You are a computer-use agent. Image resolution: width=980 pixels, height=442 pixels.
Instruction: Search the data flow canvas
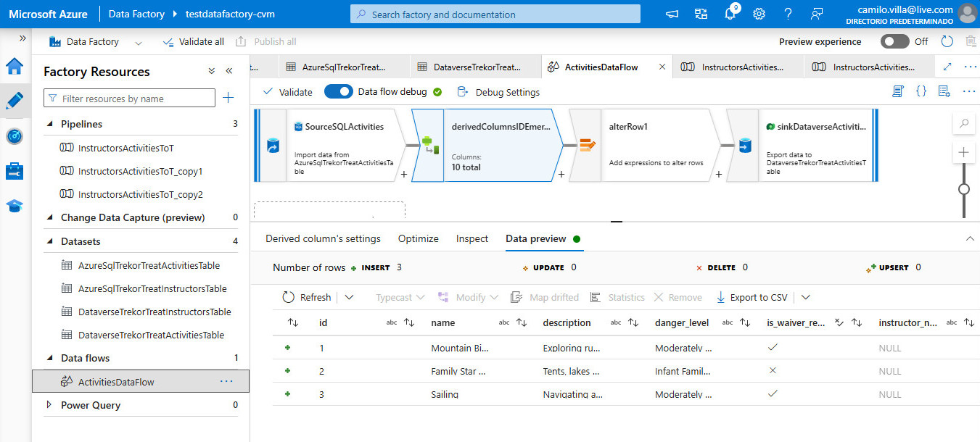tap(964, 124)
